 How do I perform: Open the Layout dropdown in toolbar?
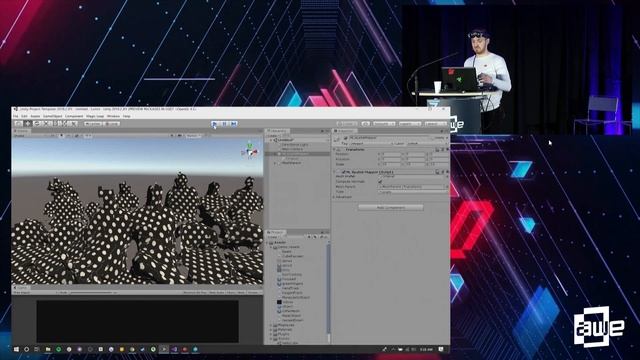[436, 124]
